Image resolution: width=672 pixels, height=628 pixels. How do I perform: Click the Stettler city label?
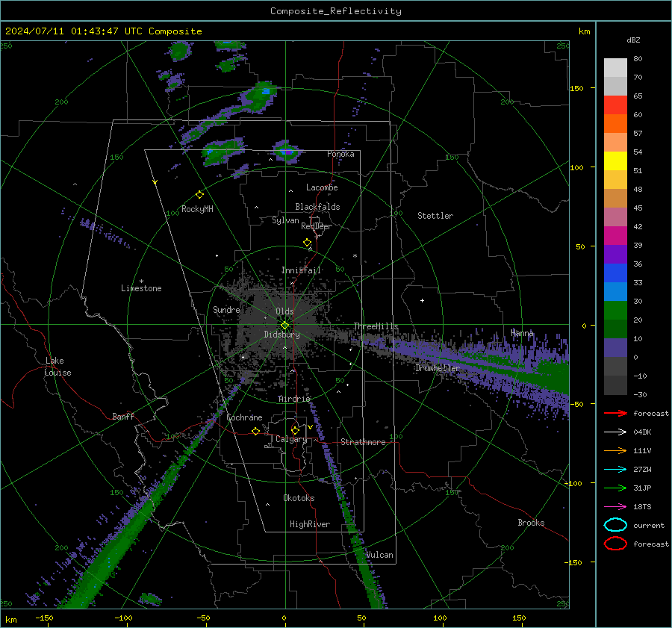pyautogui.click(x=435, y=216)
